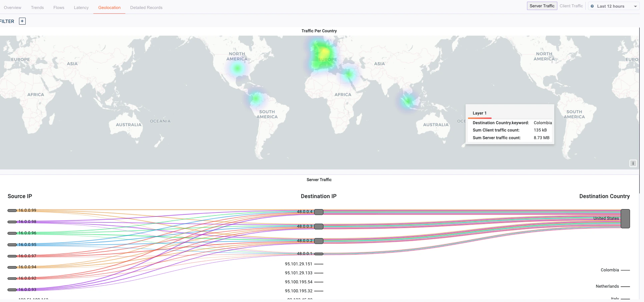The height and width of the screenshot is (302, 644).
Task: Open the map info icon
Action: coord(633,163)
